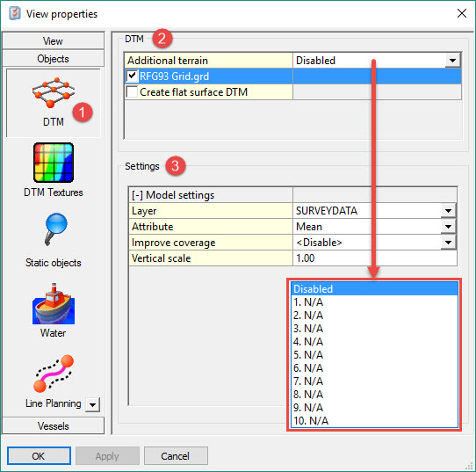Screen dimensions: 476x472
Task: Click the Apply button
Action: 107,455
